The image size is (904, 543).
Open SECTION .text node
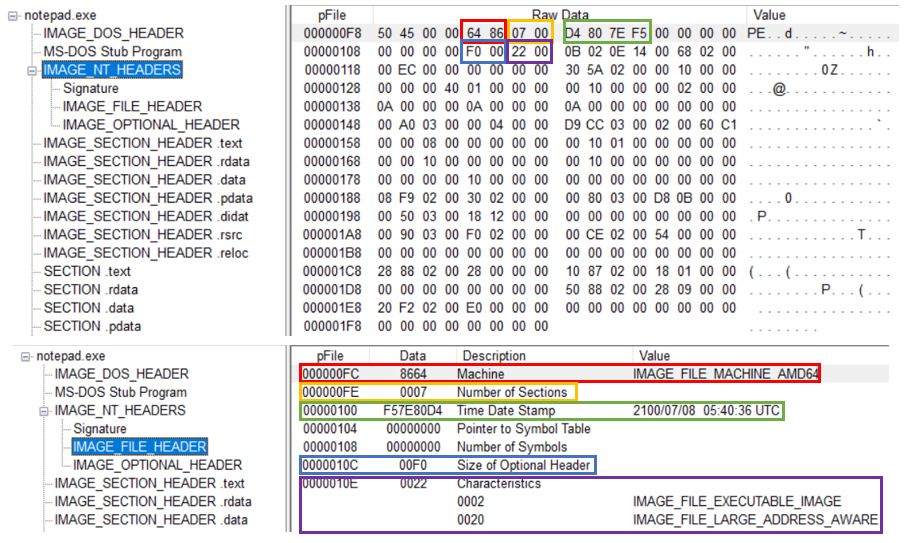coord(87,272)
